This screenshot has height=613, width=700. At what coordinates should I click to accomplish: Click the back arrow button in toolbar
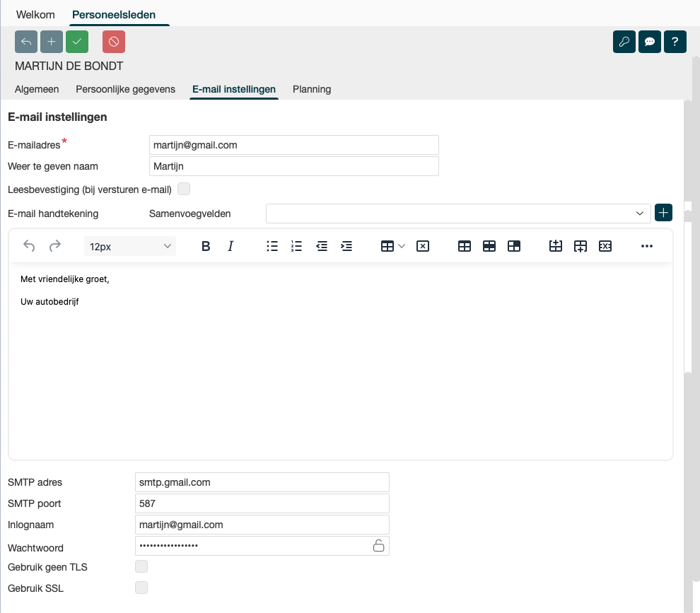point(26,42)
